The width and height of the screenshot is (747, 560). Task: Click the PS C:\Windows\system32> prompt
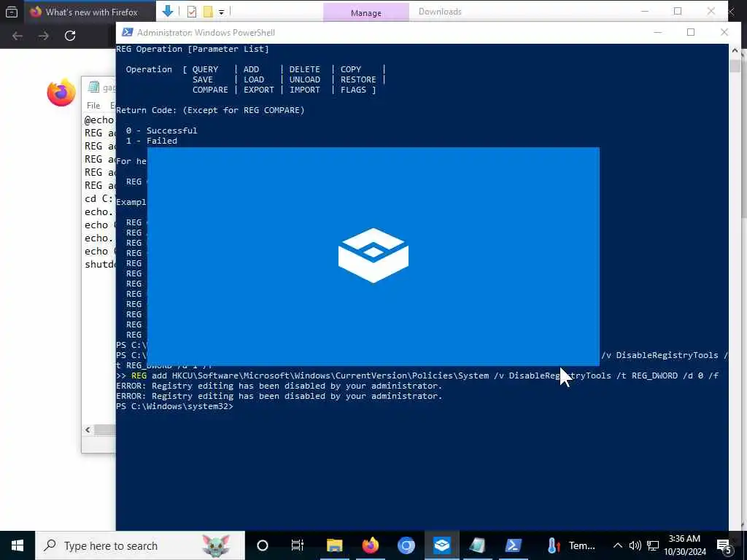(175, 406)
